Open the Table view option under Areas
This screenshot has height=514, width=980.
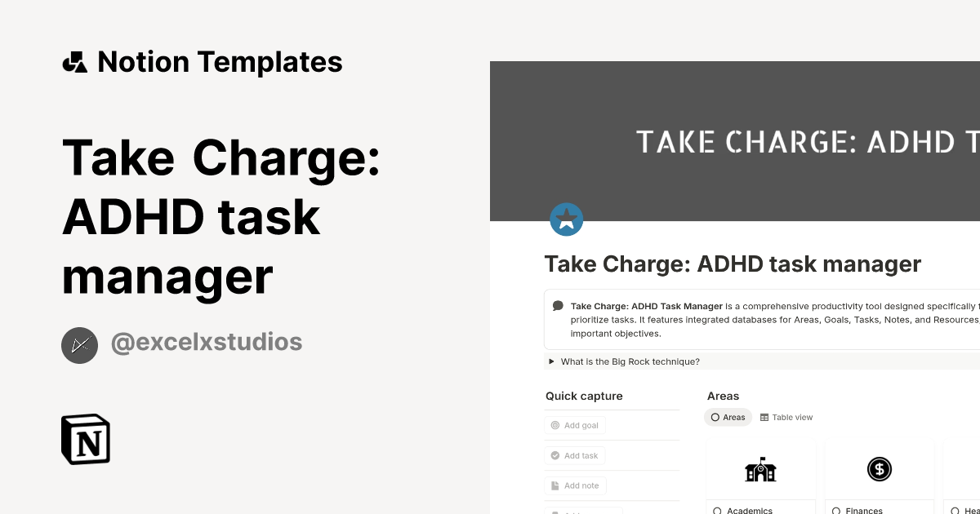[x=786, y=417]
